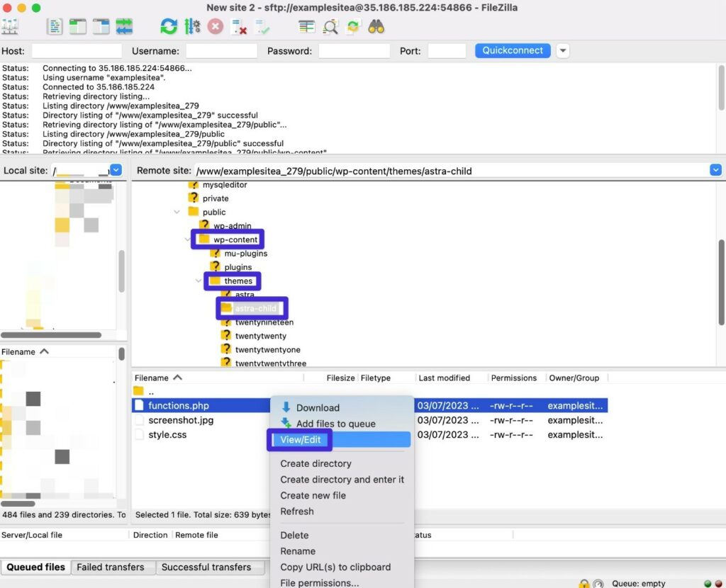The image size is (726, 588).
Task: Disconnect from the current server
Action: tap(238, 26)
